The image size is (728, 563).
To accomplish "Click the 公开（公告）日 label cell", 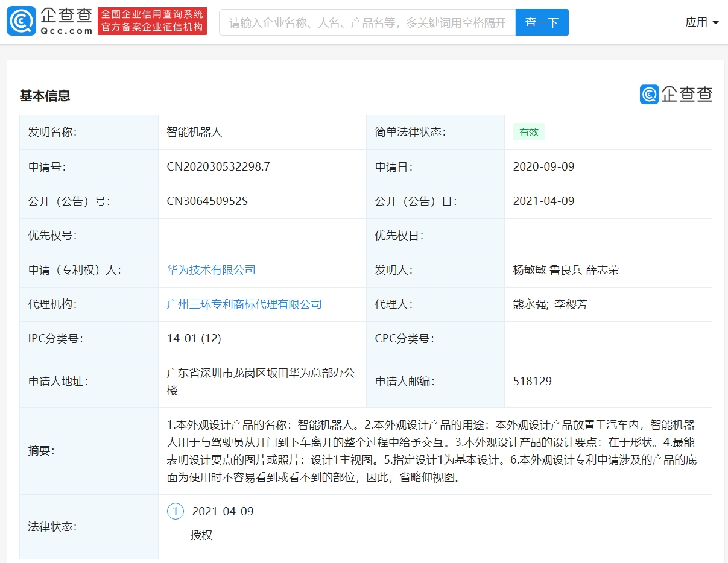I will [435, 201].
